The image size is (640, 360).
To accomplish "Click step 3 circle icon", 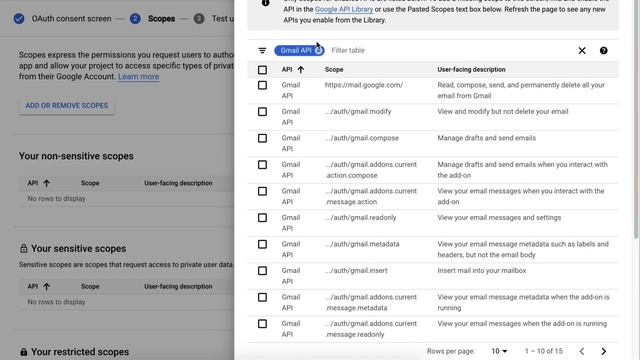I will coord(199,19).
